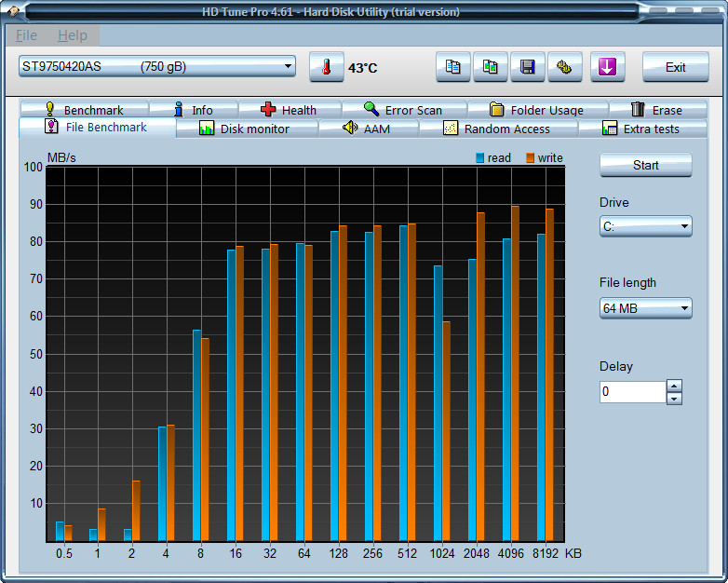
Task: Open the File menu
Action: 26,35
